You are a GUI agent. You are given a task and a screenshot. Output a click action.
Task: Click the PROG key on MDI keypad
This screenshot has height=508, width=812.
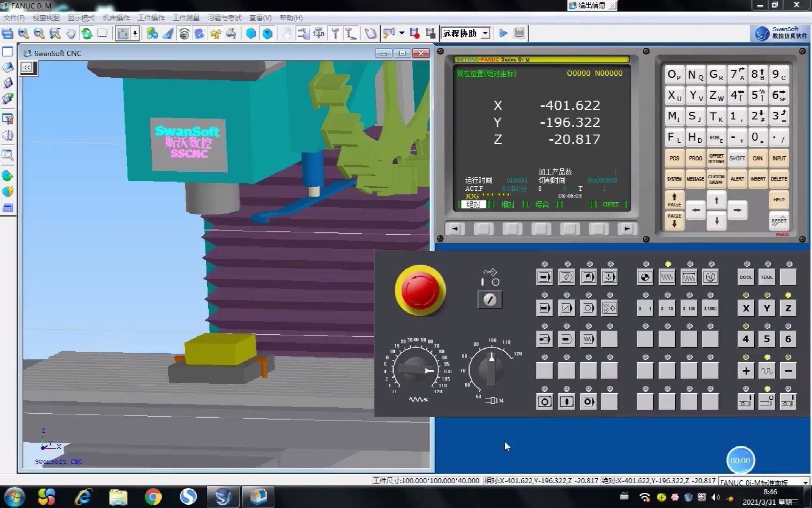[695, 159]
